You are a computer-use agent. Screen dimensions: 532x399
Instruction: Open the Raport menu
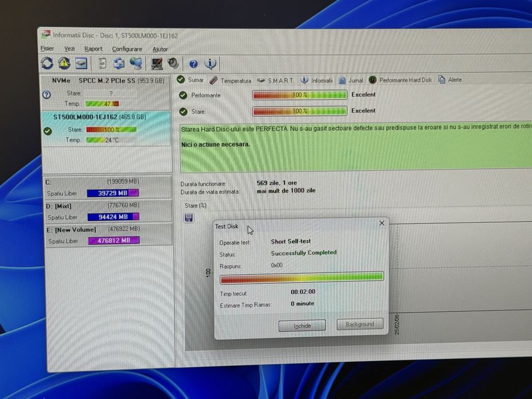point(94,49)
